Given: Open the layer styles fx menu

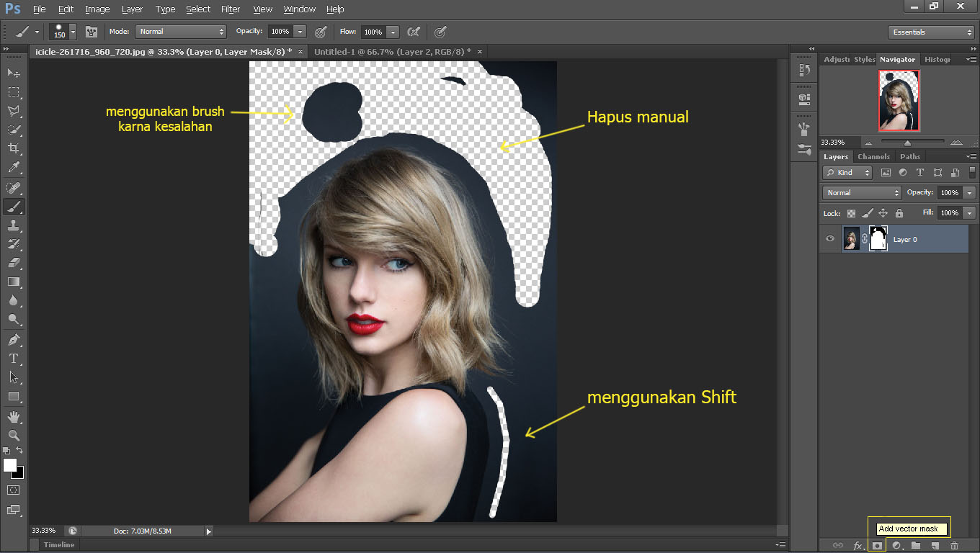Looking at the screenshot, I should [x=857, y=546].
